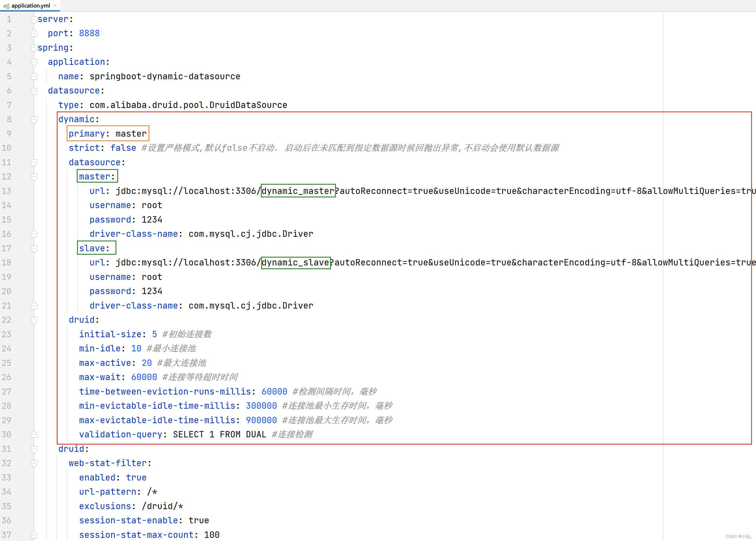Close the application.yml tab
Screen dimensions: 756x541
pyautogui.click(x=55, y=6)
